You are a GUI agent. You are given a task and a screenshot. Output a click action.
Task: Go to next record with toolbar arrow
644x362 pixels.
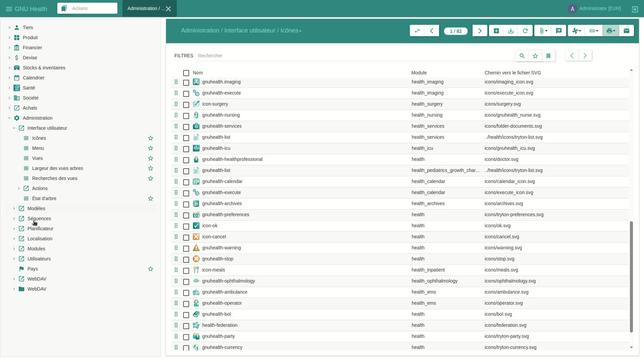tap(480, 31)
